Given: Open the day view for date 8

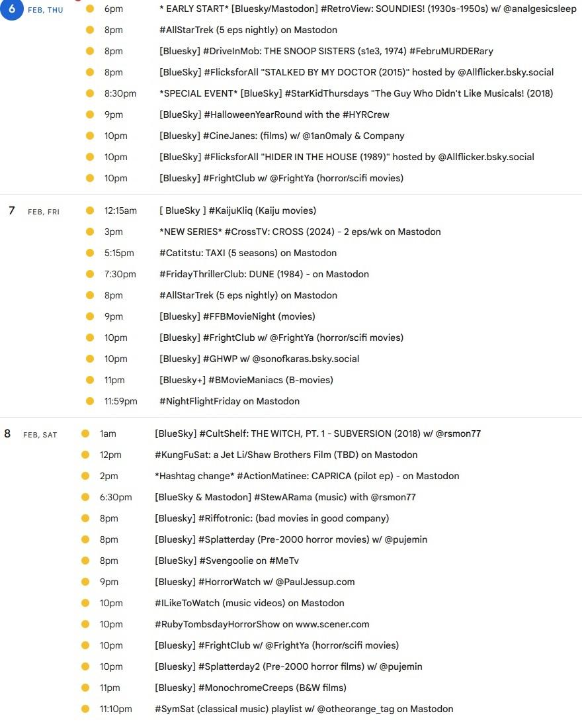Looking at the screenshot, I should [7, 433].
